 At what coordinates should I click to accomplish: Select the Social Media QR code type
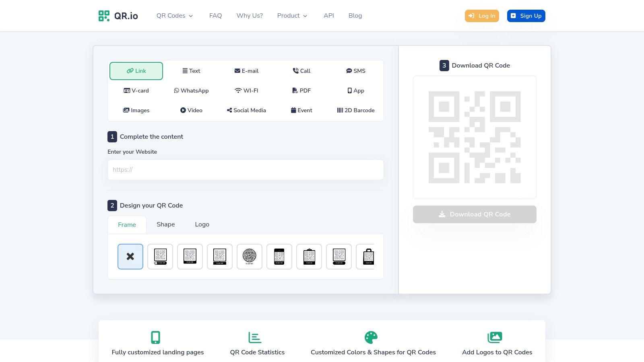(246, 110)
